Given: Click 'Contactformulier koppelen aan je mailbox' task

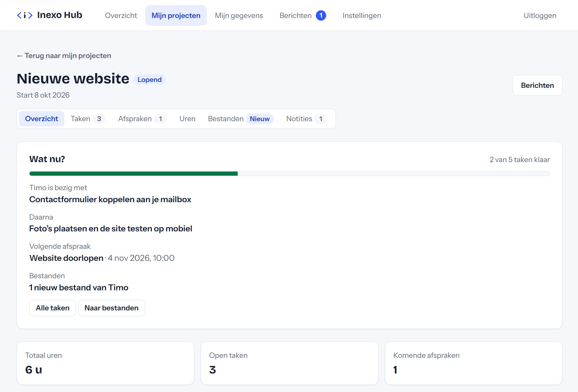Looking at the screenshot, I should (110, 200).
